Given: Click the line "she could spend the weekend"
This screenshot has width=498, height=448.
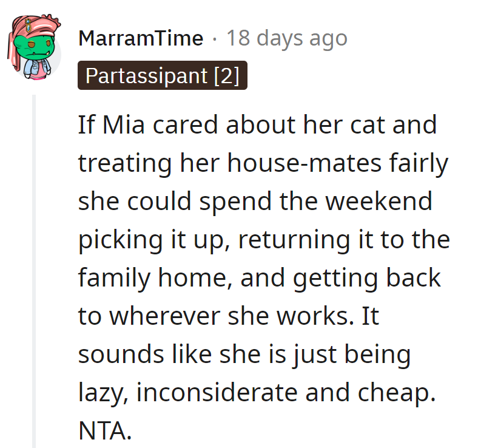Looking at the screenshot, I should pos(255,202).
